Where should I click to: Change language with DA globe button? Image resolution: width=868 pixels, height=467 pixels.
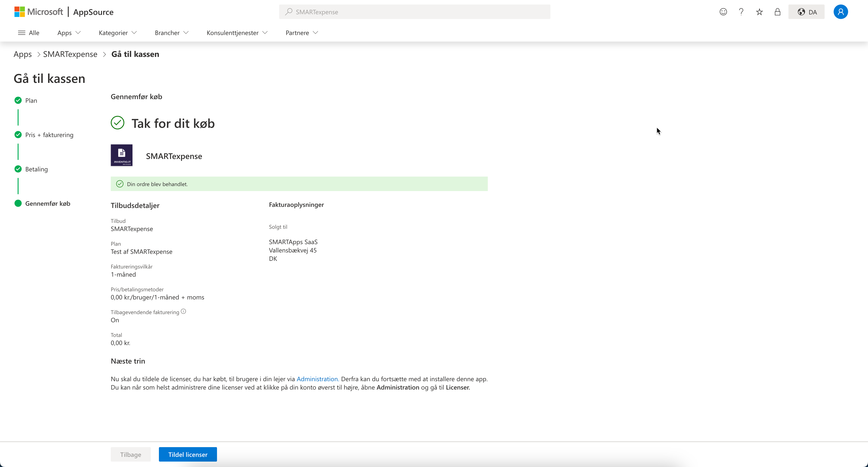point(806,12)
